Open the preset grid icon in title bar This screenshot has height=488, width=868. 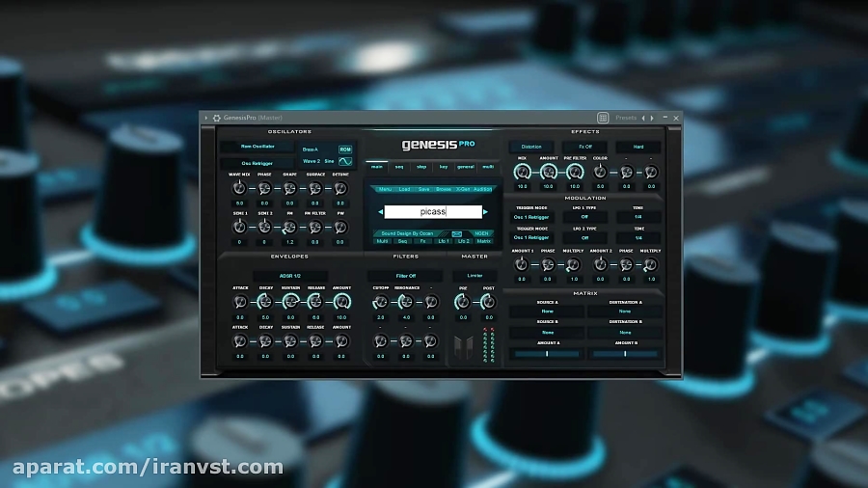pos(603,118)
